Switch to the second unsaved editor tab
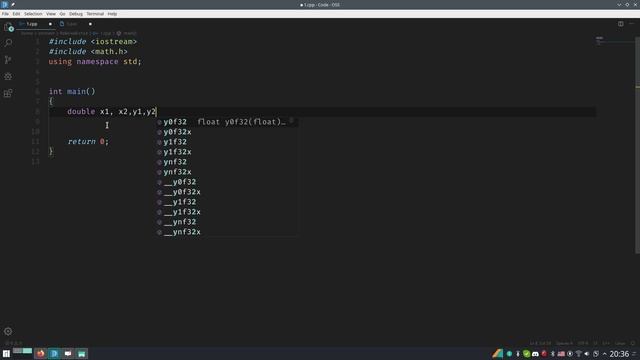This screenshot has height=360, width=640. click(76, 24)
